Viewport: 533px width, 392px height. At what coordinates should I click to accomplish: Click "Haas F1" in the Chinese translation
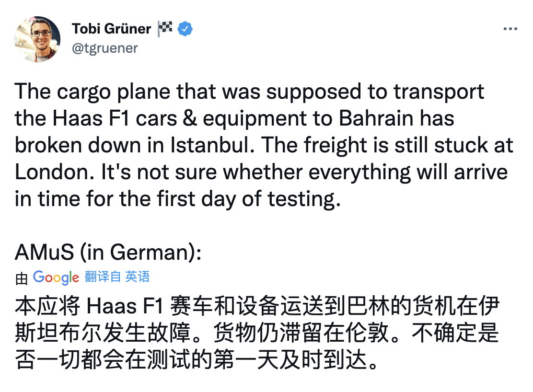pyautogui.click(x=117, y=306)
